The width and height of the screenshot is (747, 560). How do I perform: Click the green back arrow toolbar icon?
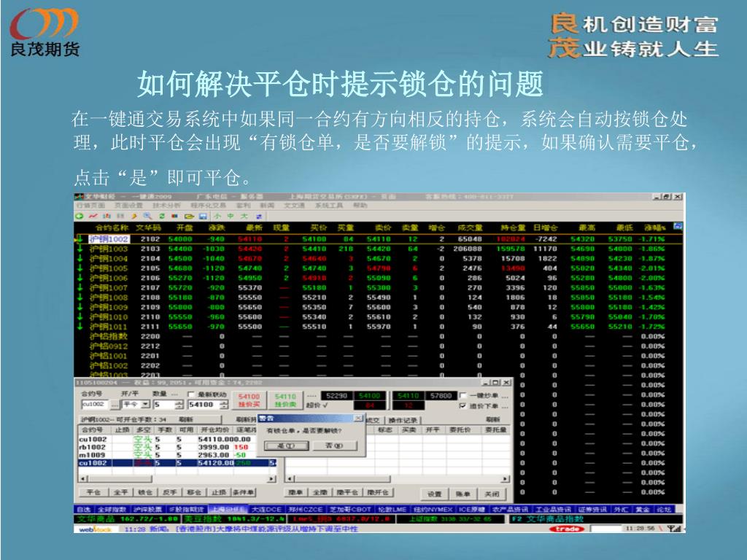point(80,216)
